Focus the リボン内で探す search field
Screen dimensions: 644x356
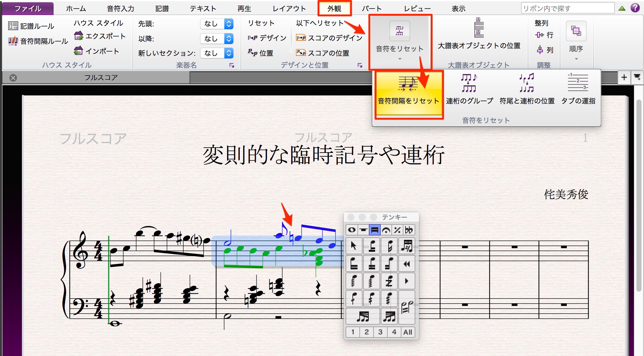coord(568,8)
